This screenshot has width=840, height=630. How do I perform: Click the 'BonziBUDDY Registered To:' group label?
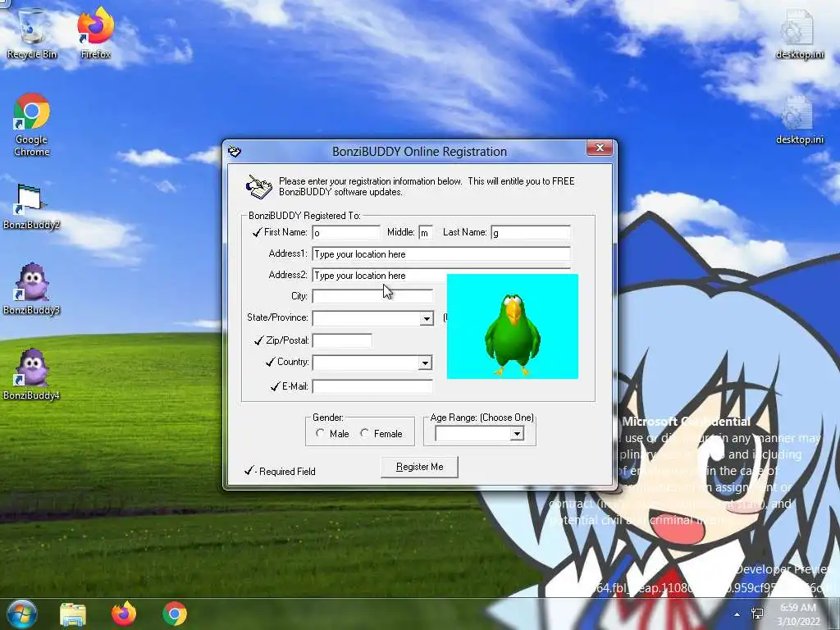[x=304, y=216]
